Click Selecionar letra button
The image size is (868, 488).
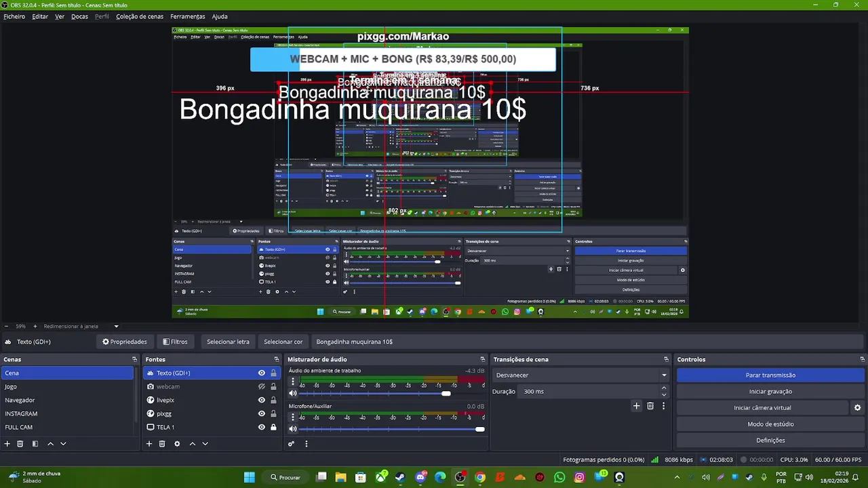228,342
